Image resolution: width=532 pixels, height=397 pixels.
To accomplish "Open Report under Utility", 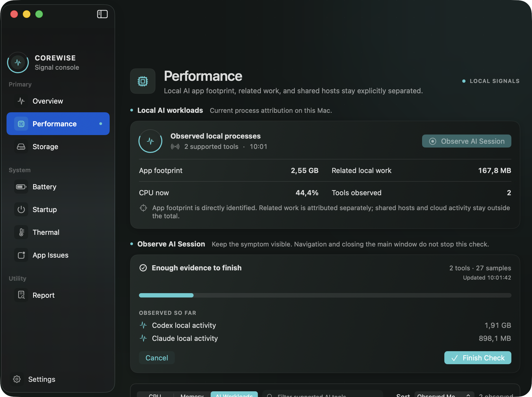I will 58,295.
